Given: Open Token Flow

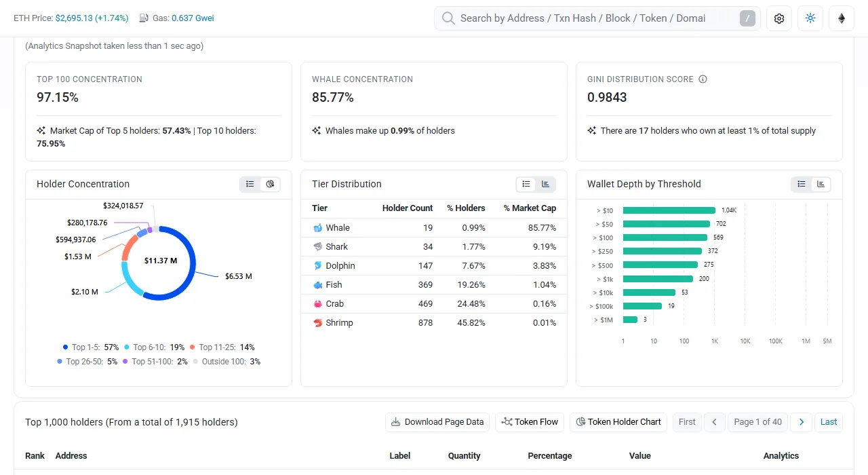Looking at the screenshot, I should 530,422.
